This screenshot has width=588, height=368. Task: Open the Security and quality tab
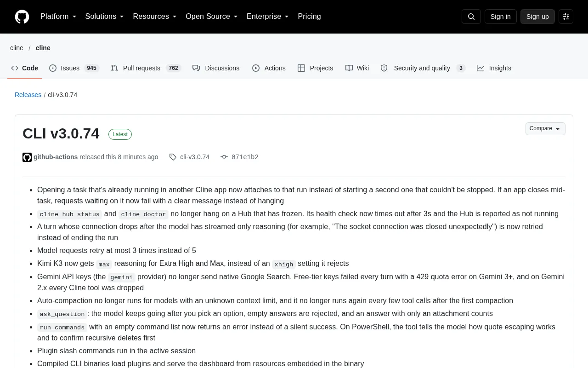point(423,68)
